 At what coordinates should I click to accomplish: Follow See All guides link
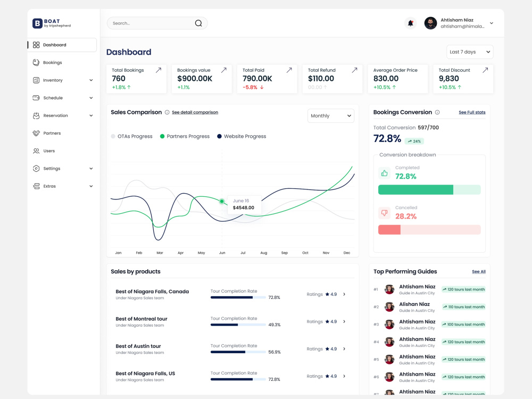coord(479,271)
